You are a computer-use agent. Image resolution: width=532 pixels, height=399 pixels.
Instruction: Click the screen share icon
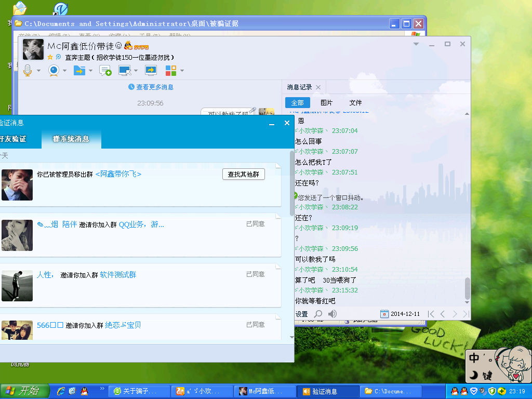click(151, 70)
